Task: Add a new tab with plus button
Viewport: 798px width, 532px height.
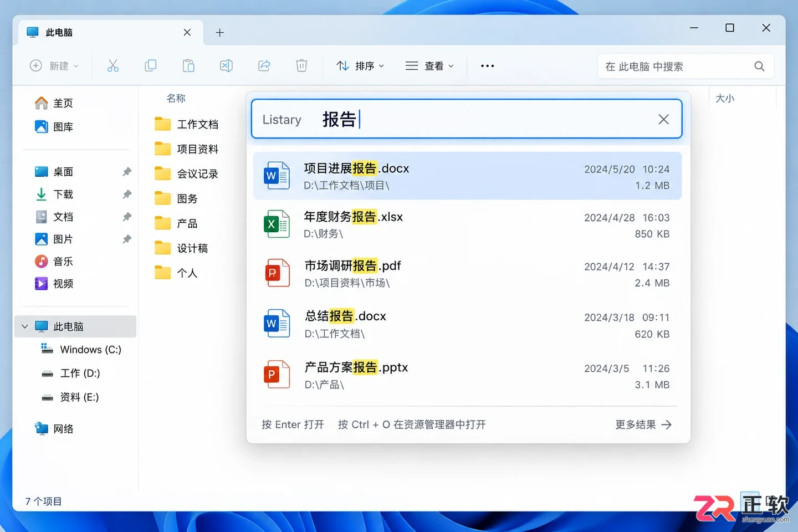Action: coord(219,33)
